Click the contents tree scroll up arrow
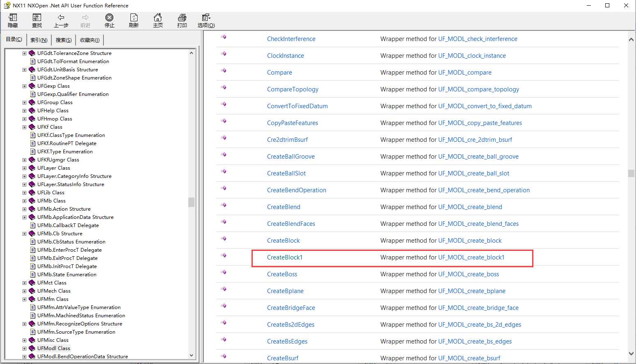Screen dimensions: 636x364 click(x=191, y=53)
